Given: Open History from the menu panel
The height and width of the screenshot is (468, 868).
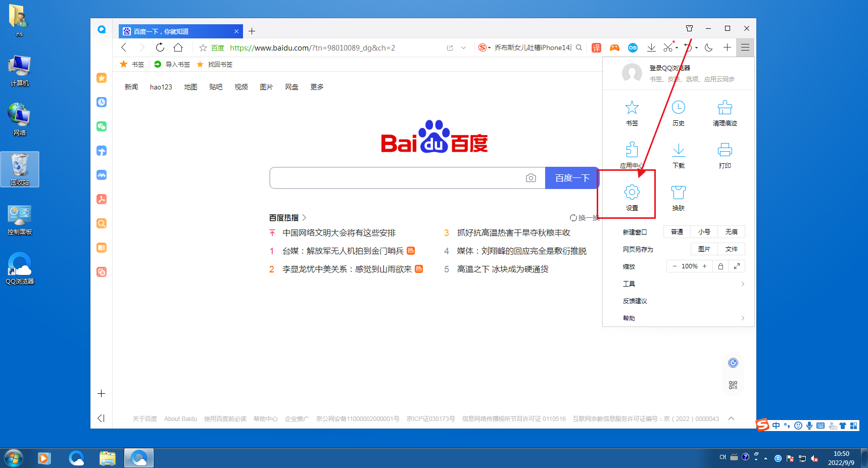Looking at the screenshot, I should (x=678, y=108).
